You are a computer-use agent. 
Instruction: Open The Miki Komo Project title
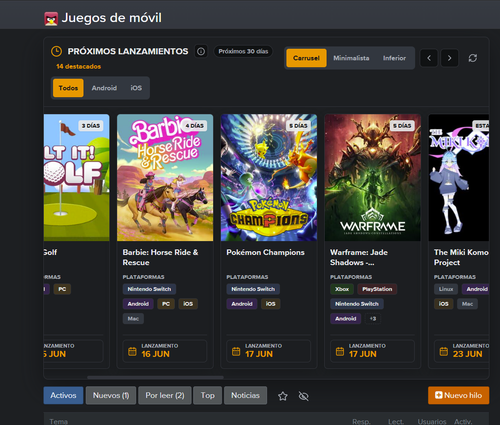[461, 257]
